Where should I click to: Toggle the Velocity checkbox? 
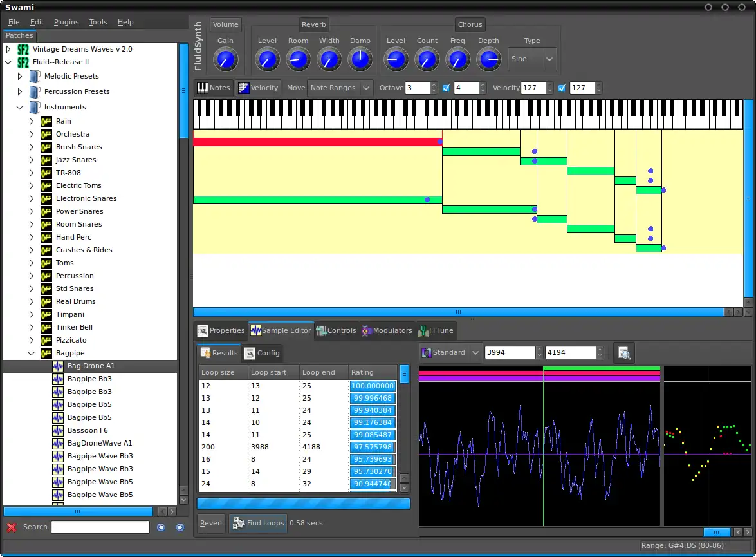562,88
